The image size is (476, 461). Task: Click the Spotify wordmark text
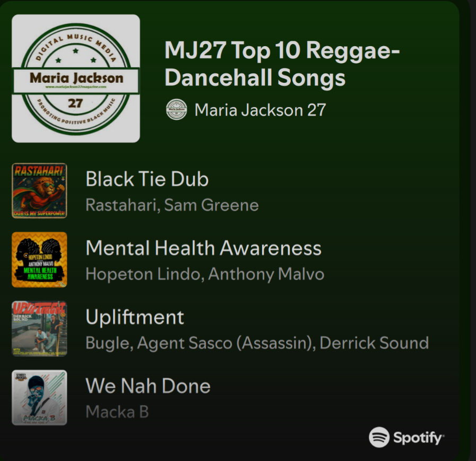tap(419, 438)
